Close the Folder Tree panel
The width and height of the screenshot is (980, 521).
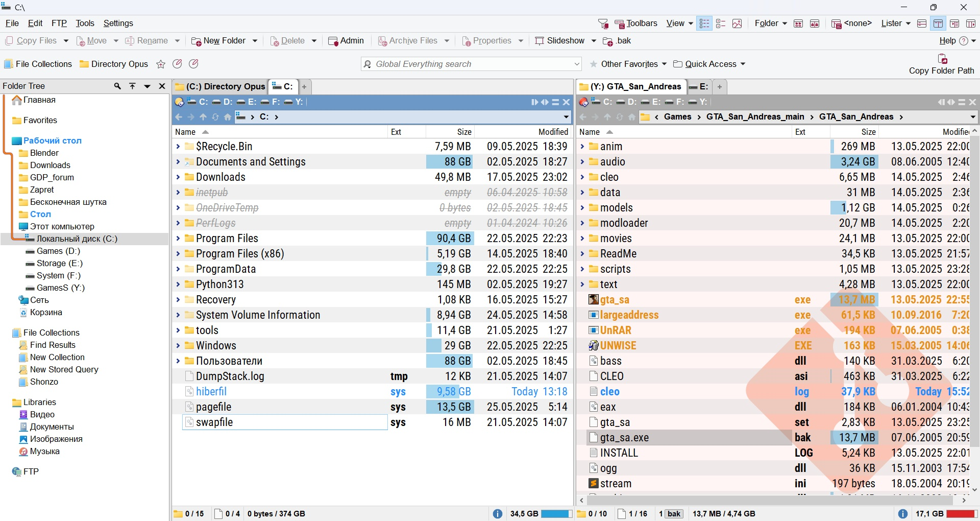pos(162,86)
